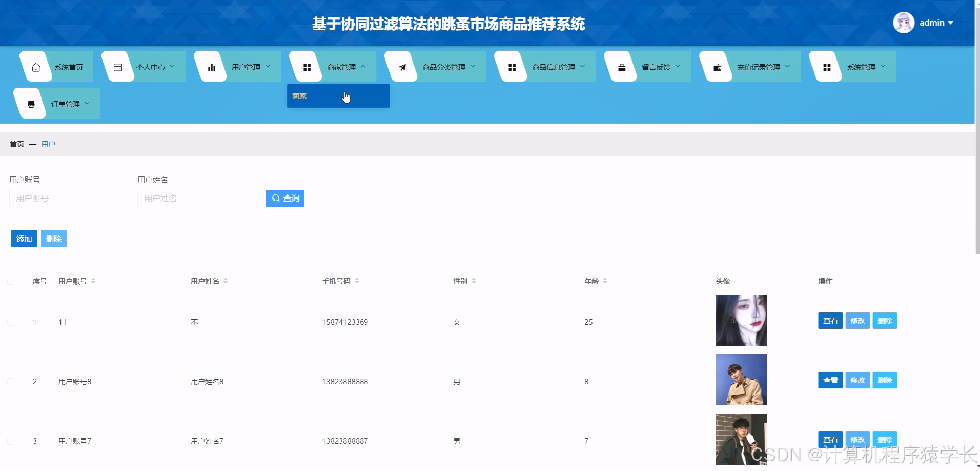Screen dimensions: 980x471
Task: Select the grid icon next to 商家管理
Action: 308,66
